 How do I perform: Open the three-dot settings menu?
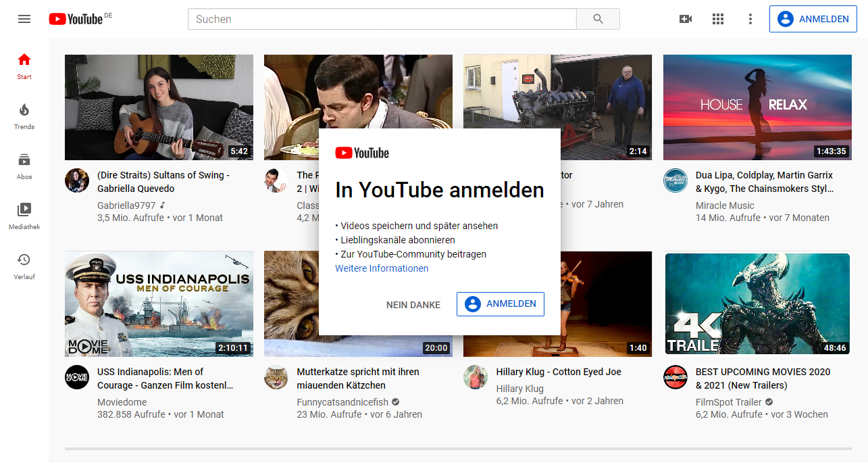tap(750, 19)
